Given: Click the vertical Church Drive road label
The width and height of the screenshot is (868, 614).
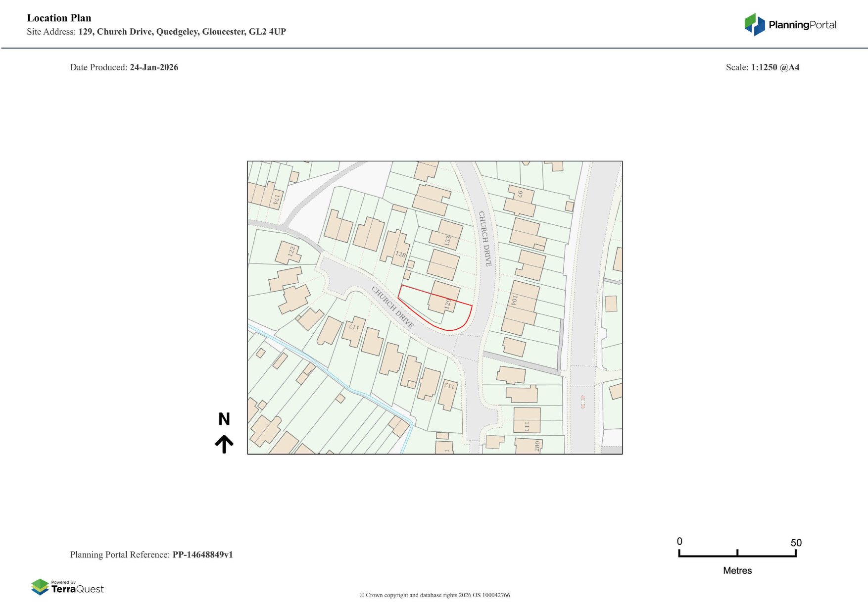Looking at the screenshot, I should [485, 239].
